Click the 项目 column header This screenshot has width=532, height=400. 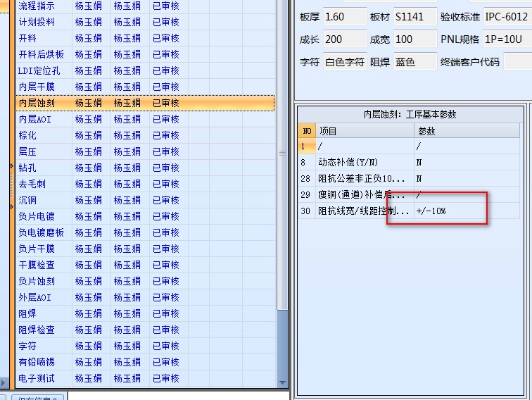(x=365, y=131)
